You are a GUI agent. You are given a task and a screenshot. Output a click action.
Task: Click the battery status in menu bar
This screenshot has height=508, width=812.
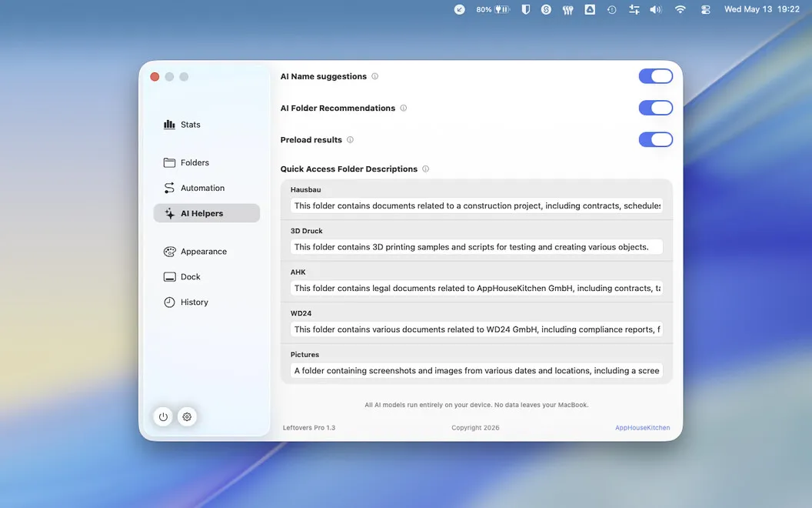[x=492, y=9]
